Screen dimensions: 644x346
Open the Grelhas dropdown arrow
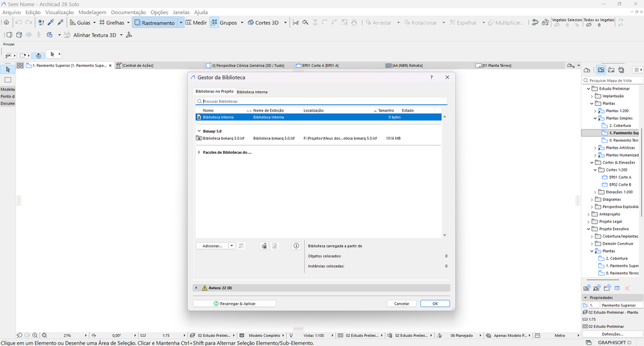point(128,23)
